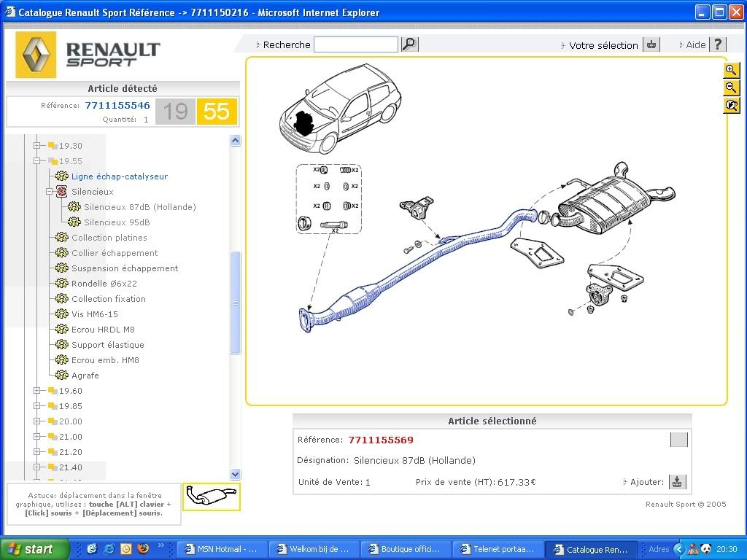This screenshot has height=560, width=747.
Task: Click gear icon beside Ligne échap-catalyseur
Action: [x=61, y=176]
